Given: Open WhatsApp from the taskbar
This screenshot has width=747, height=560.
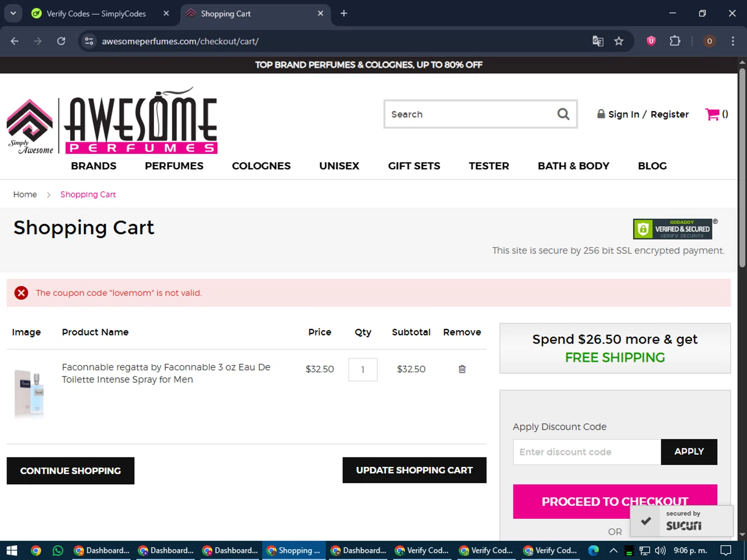Looking at the screenshot, I should (58, 550).
